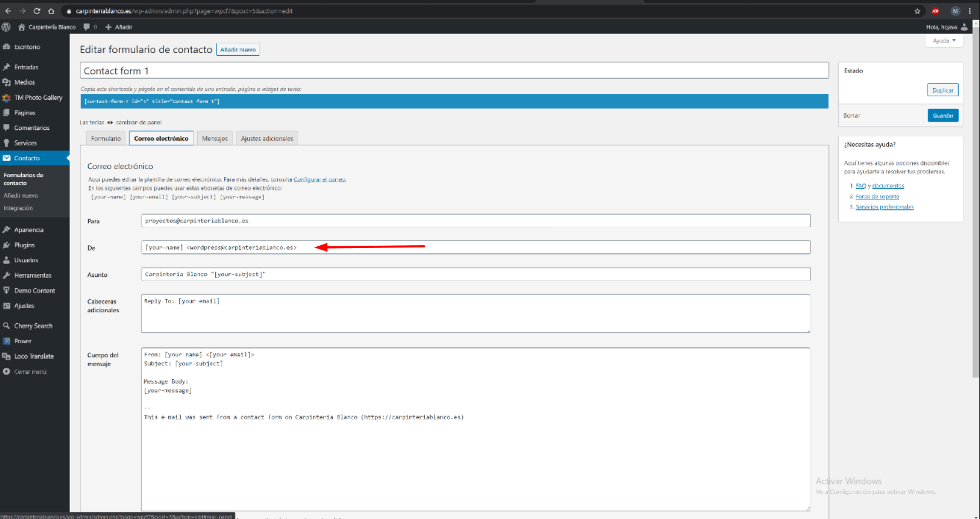Save the form with Guardar
Viewport: 980px width, 519px height.
click(x=943, y=115)
